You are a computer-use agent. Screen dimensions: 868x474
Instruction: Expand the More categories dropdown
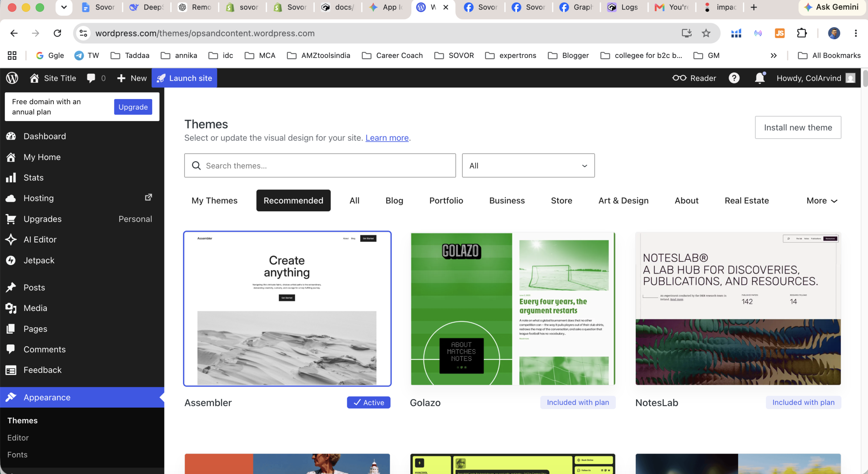[822, 201]
